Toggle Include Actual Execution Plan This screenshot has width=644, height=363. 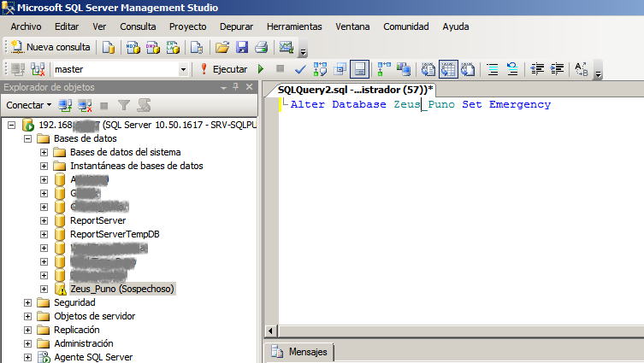coord(384,69)
